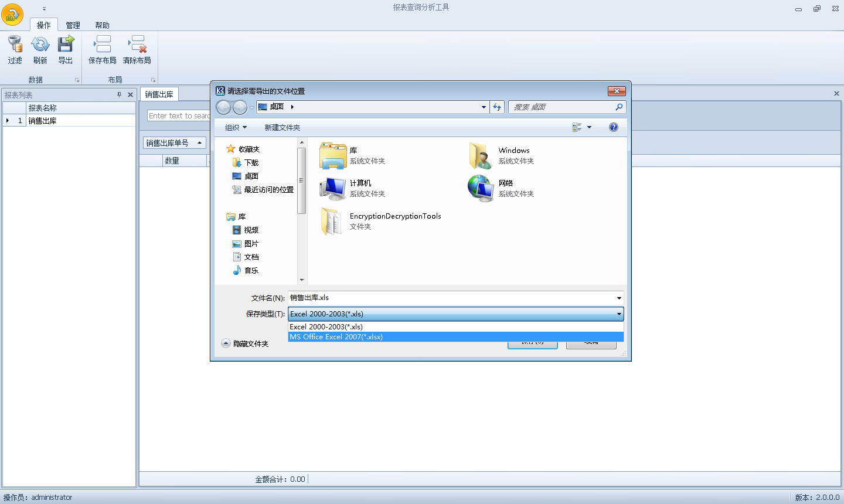Select the EncryptionDecryptionTools folder

click(x=332, y=222)
